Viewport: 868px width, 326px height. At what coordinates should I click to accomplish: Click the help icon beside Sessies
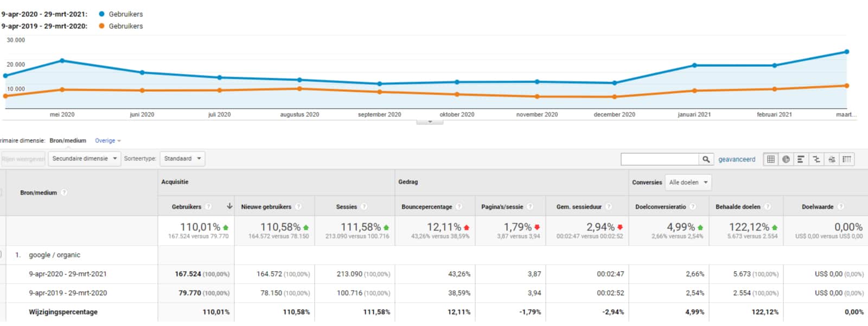point(364,206)
